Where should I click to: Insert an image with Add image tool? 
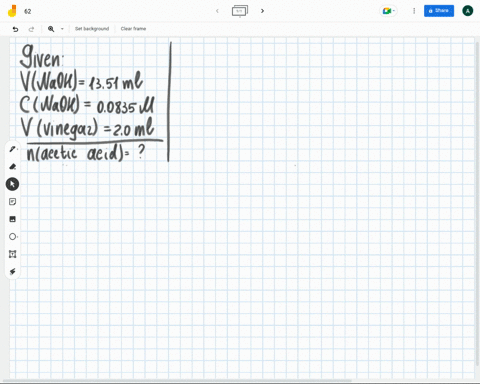click(x=13, y=219)
